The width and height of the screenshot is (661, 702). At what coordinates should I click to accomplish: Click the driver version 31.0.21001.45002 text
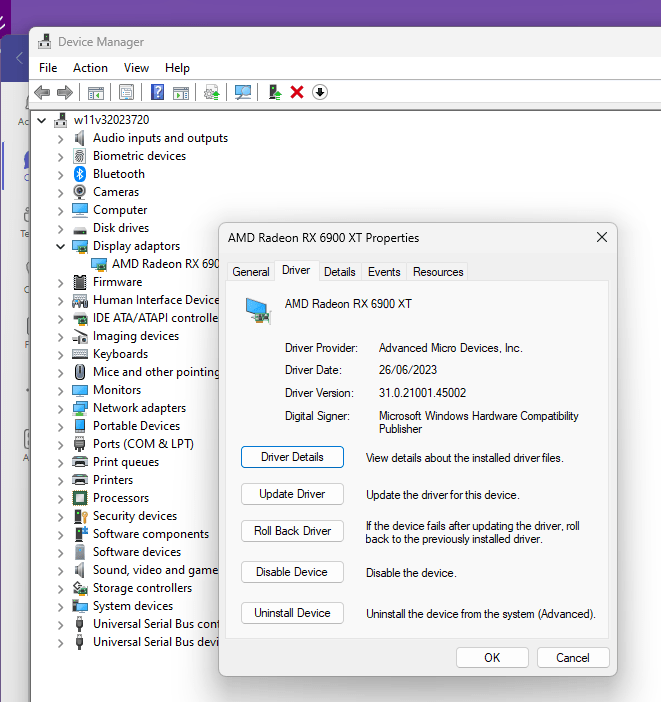click(x=422, y=393)
